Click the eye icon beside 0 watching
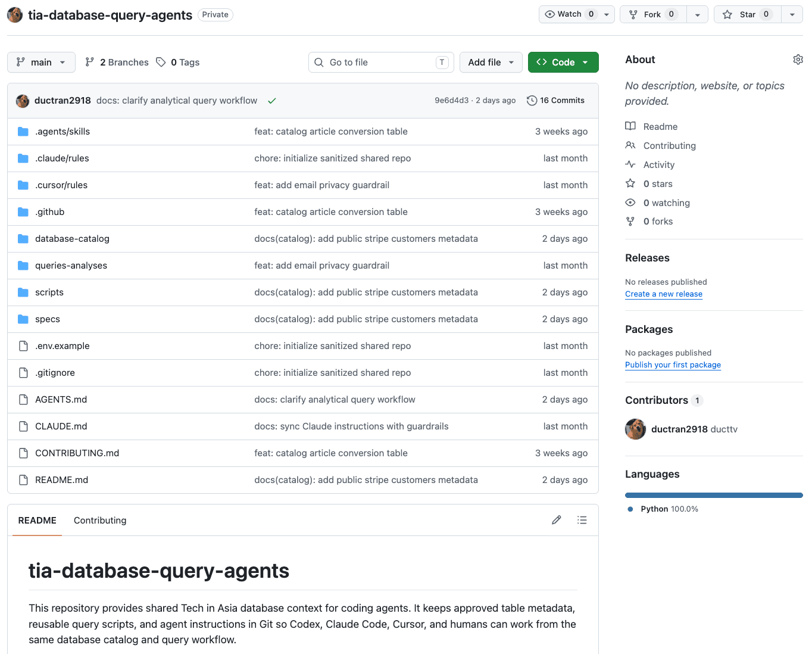 point(630,203)
